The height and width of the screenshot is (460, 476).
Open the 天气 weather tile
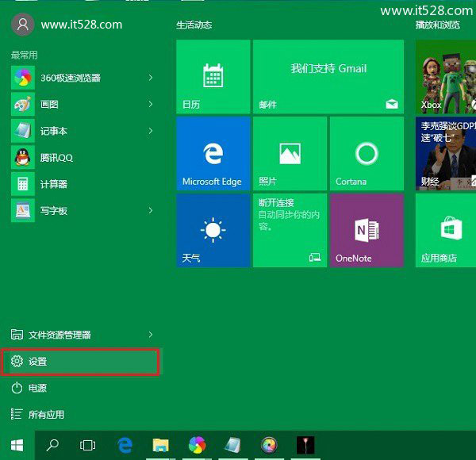point(213,231)
